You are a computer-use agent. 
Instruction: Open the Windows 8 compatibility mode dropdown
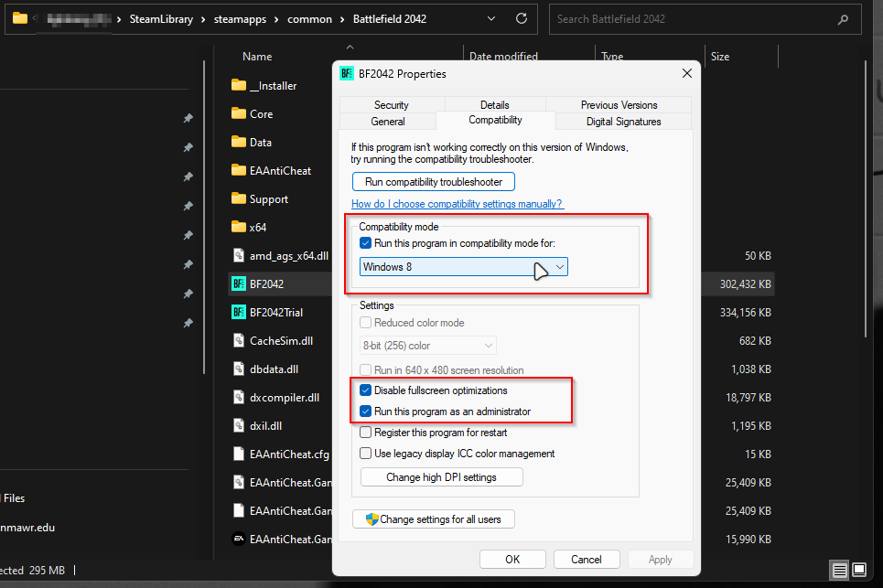point(464,267)
